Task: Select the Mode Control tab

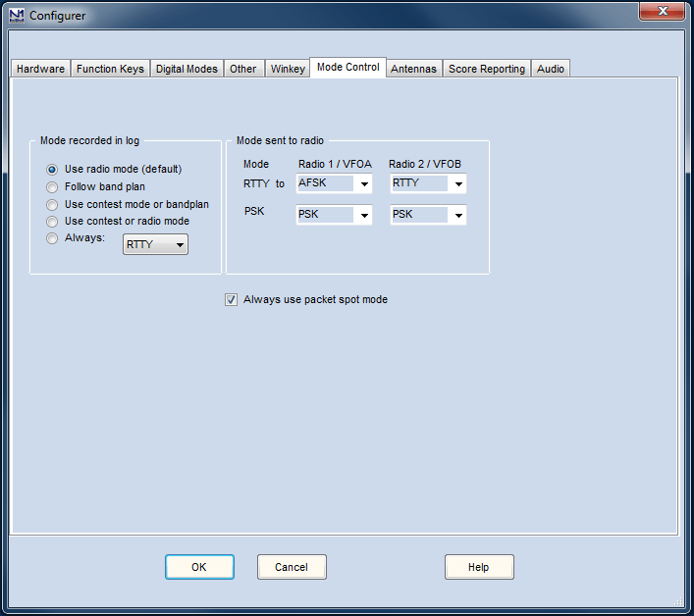Action: pos(347,68)
